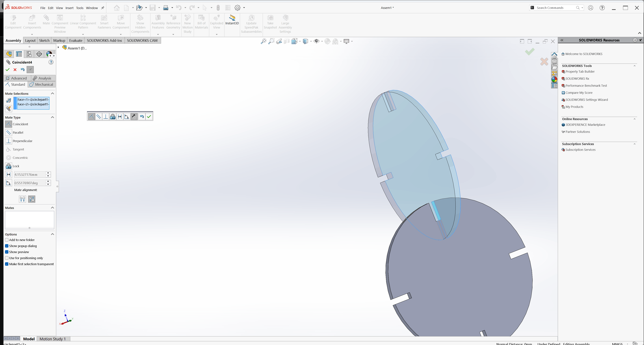The width and height of the screenshot is (644, 345).
Task: Uncheck Show popup dialog
Action: 7,246
